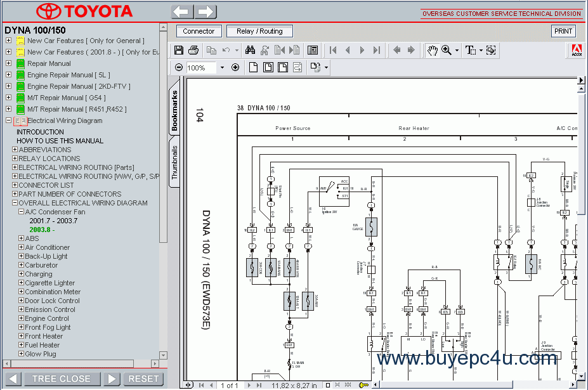This screenshot has width=588, height=390.
Task: Set view to fit page icon
Action: click(268, 67)
